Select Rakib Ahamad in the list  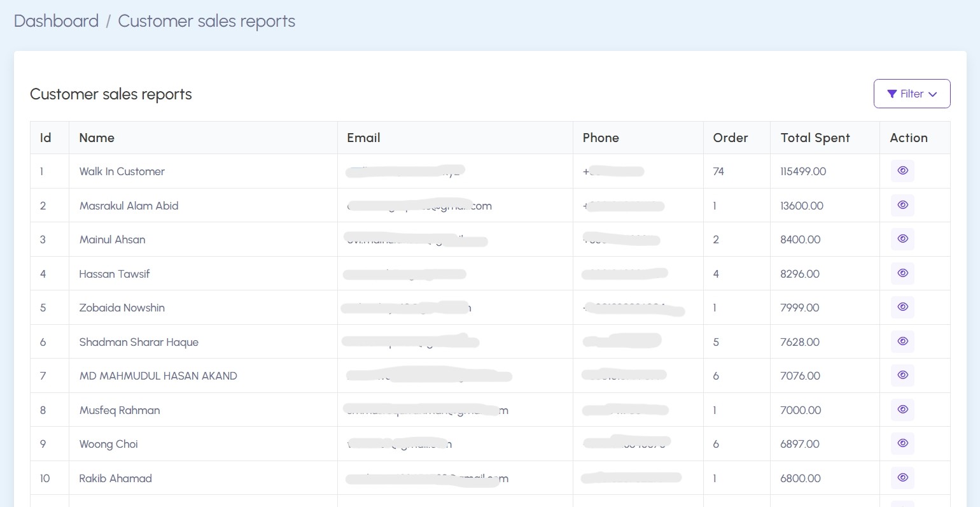(x=116, y=478)
